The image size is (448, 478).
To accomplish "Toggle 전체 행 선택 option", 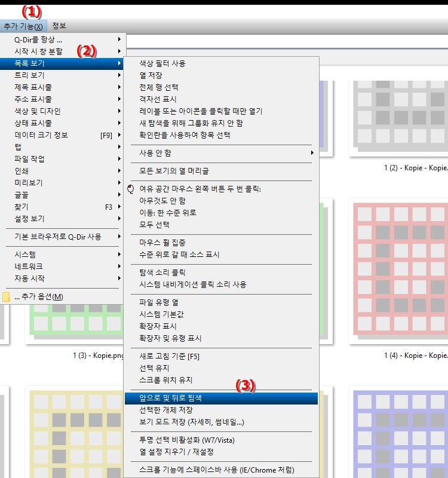I will (221, 87).
